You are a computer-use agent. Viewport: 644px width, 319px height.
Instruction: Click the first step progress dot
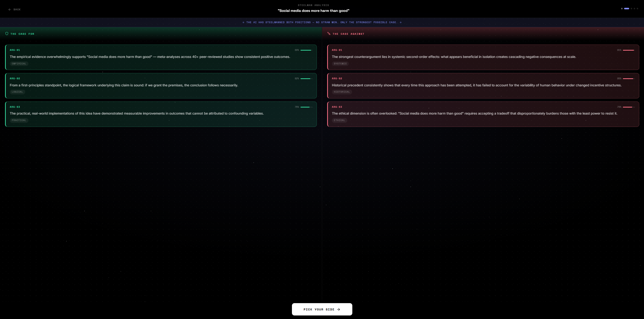pyautogui.click(x=622, y=9)
